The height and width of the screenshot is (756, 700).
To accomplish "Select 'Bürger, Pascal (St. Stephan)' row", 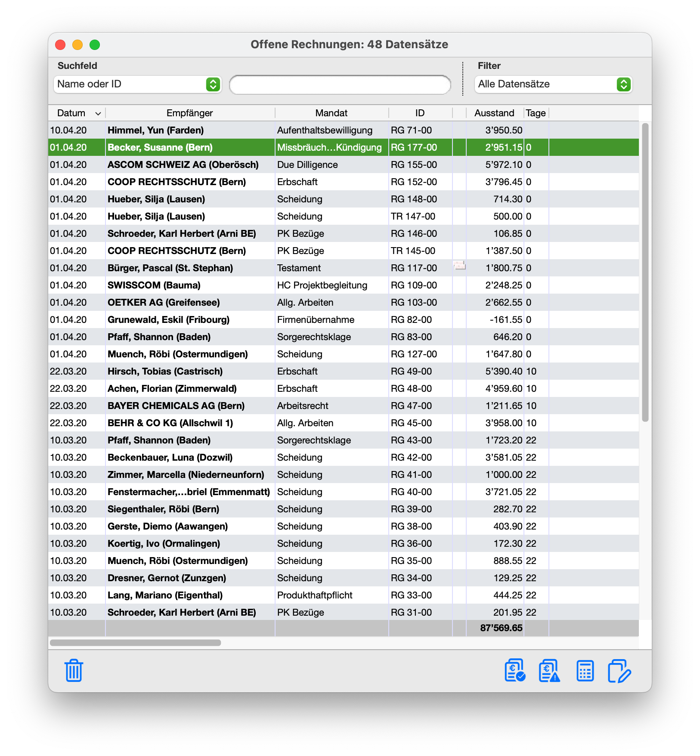I will coord(344,268).
